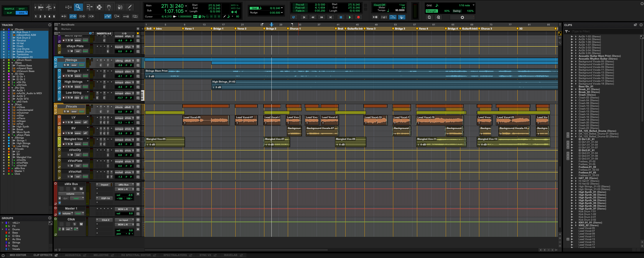The width and height of the screenshot is (644, 258).
Task: Solo the LV track
Action: [69, 122]
